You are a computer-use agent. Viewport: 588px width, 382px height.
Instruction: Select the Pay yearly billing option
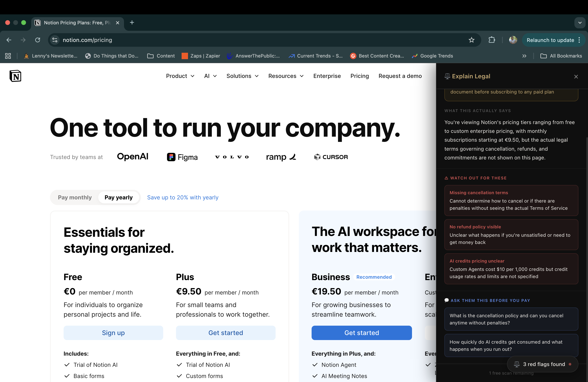tap(119, 197)
